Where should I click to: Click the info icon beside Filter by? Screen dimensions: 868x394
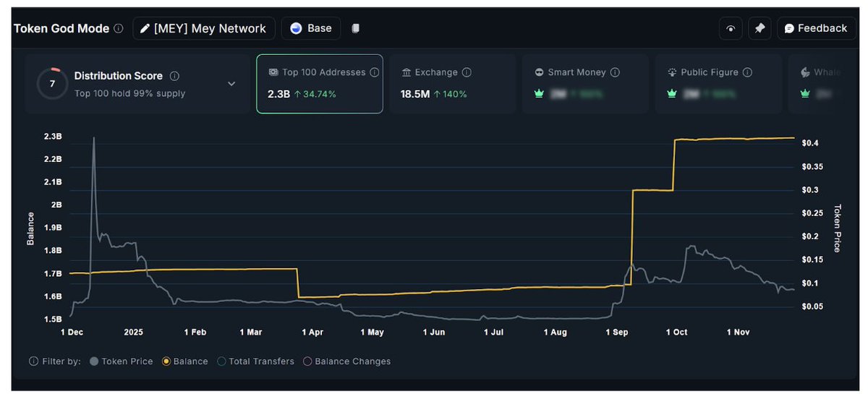click(33, 361)
